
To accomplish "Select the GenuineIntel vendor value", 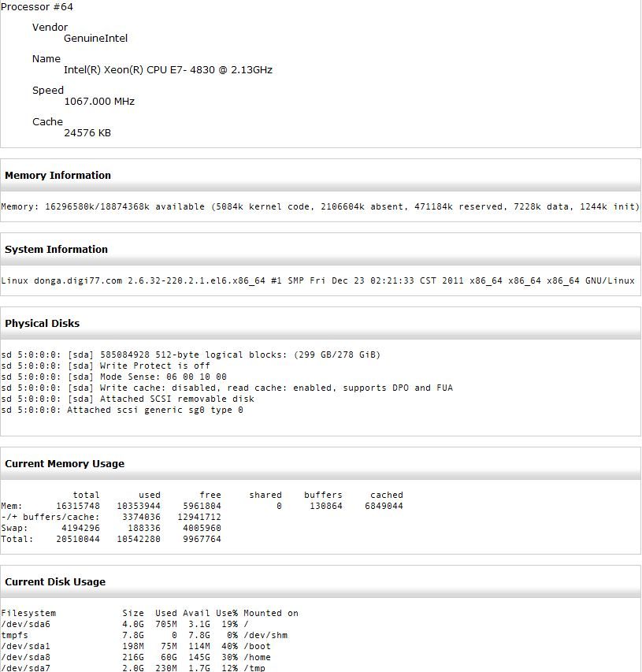I will (x=95, y=38).
